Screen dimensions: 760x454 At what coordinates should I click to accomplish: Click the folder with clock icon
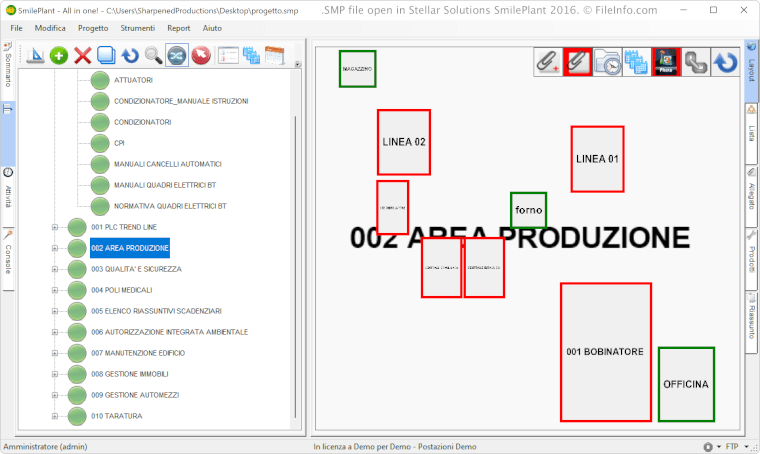[x=607, y=62]
